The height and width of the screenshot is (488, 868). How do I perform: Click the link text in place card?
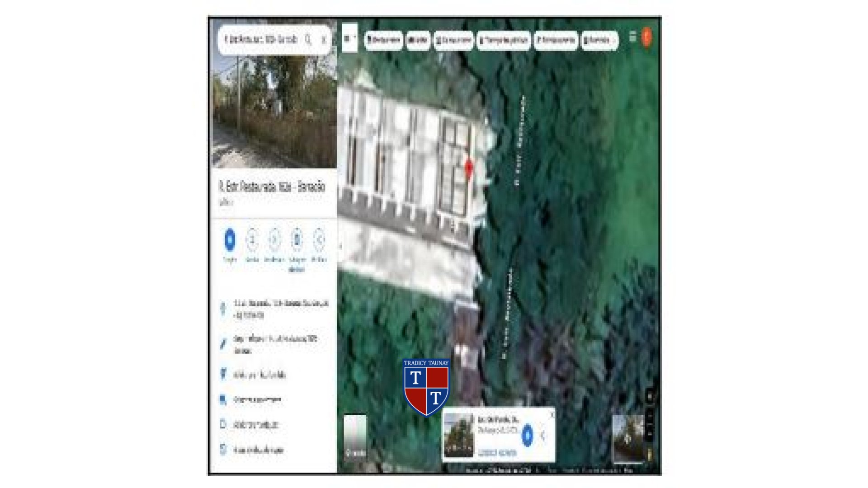click(x=497, y=453)
